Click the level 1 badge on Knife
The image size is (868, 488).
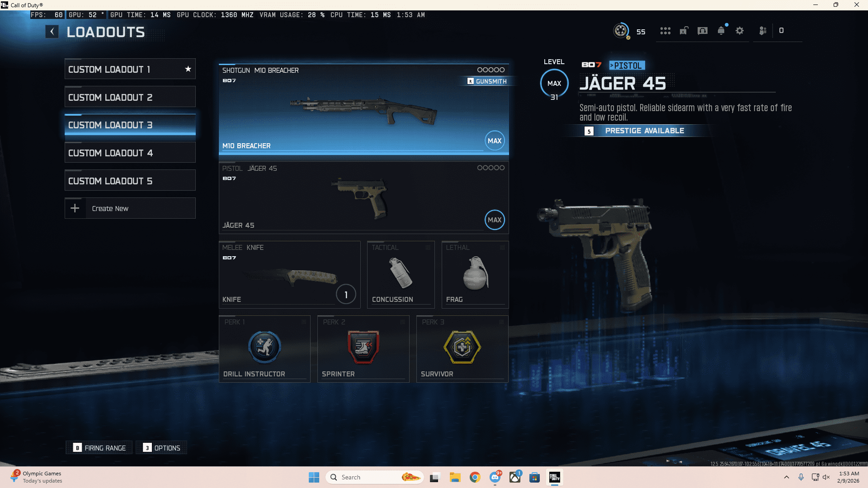point(346,295)
